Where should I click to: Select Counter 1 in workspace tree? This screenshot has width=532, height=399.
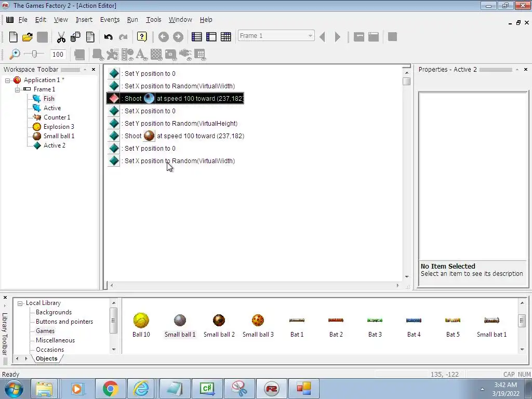[x=57, y=117]
